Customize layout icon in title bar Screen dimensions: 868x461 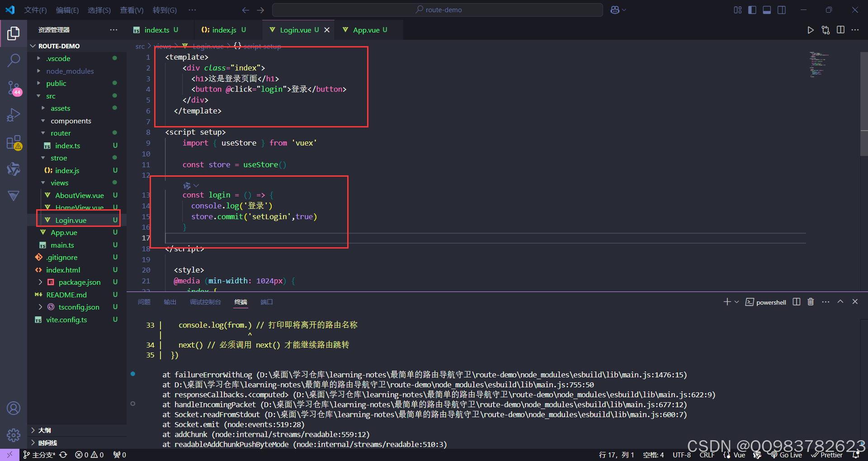738,10
